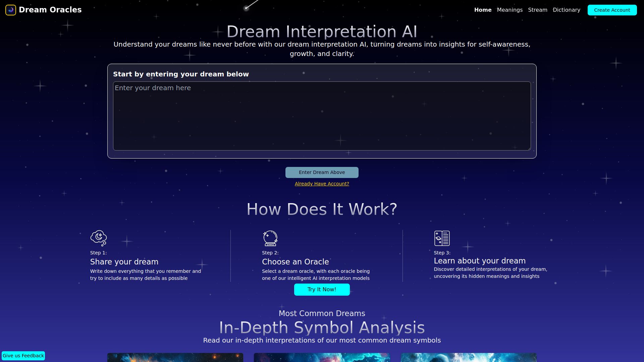Click the Try It Now button
The height and width of the screenshot is (362, 644).
322,289
